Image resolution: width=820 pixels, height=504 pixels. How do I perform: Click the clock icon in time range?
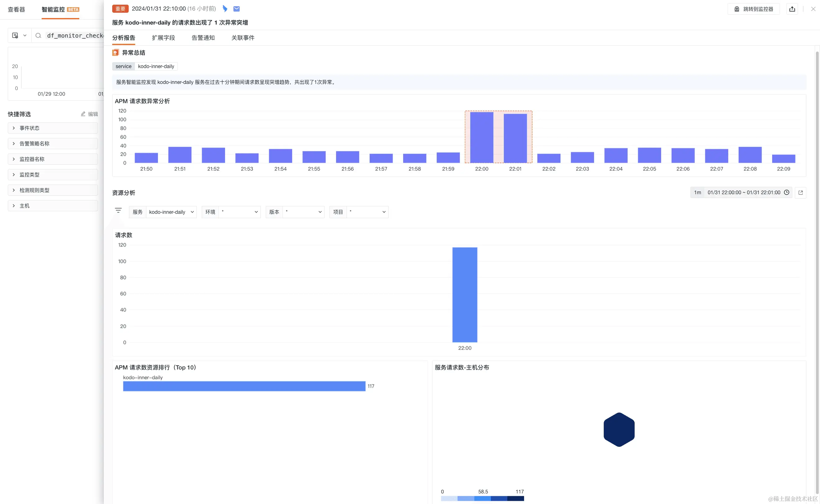(786, 192)
